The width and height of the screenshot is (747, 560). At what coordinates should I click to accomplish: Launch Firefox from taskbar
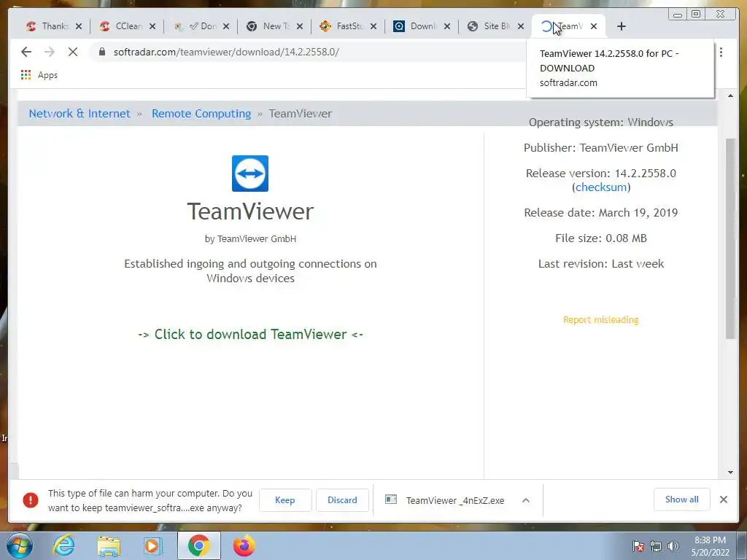click(244, 545)
